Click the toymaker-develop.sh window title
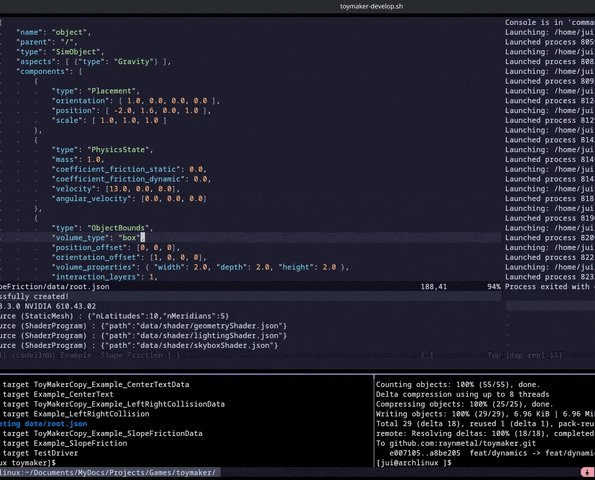Image resolution: width=595 pixels, height=480 pixels. click(371, 6)
